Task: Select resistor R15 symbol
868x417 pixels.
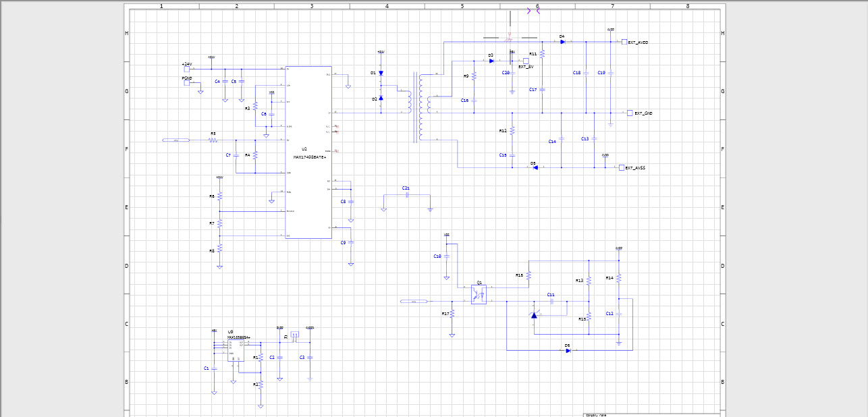Action: tap(589, 316)
